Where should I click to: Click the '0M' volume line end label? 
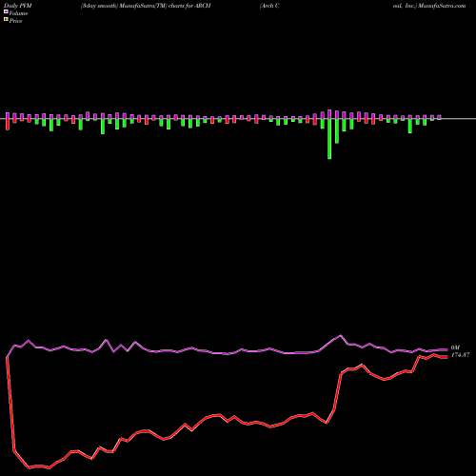click(x=455, y=347)
